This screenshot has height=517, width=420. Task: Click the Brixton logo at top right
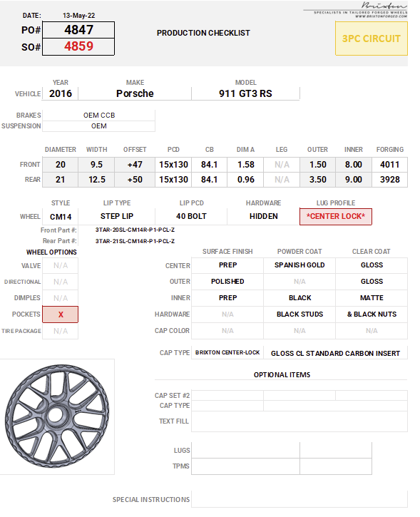(x=355, y=10)
